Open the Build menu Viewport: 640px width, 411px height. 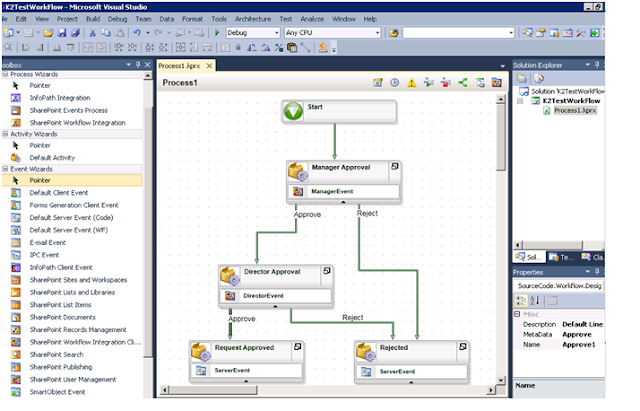tap(93, 19)
